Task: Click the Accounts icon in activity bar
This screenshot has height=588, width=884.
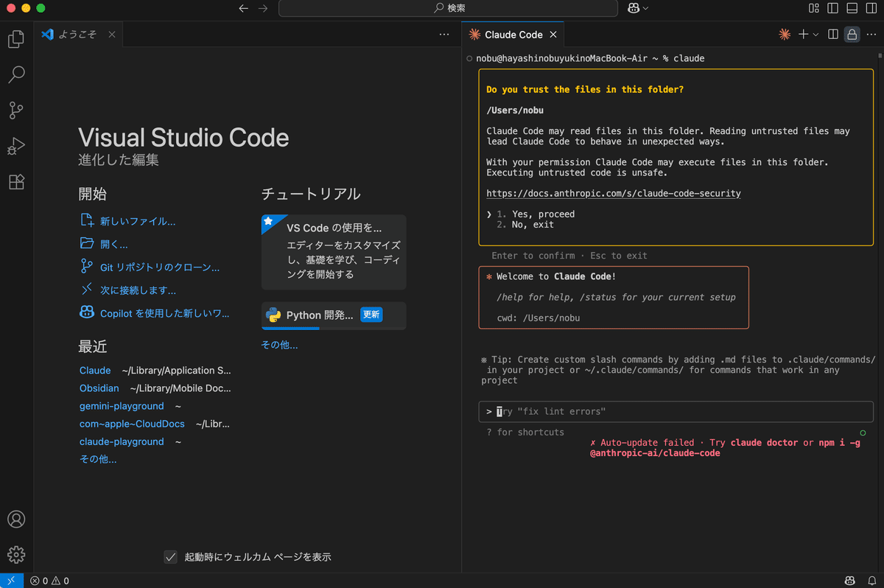Action: [16, 519]
